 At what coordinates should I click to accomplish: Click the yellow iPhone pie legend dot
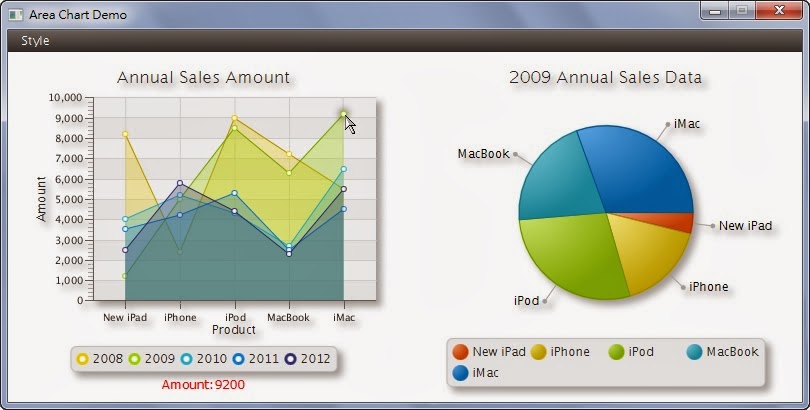[x=538, y=352]
